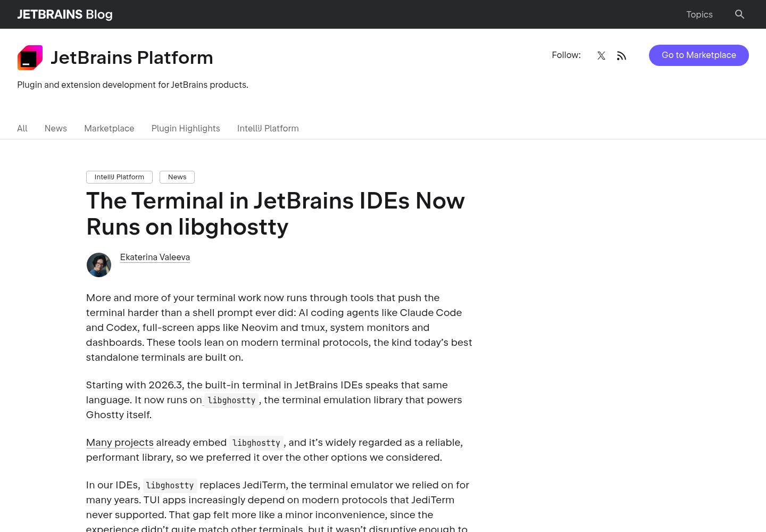Open Ekaterina Valeeva's avatar photo

[99, 265]
